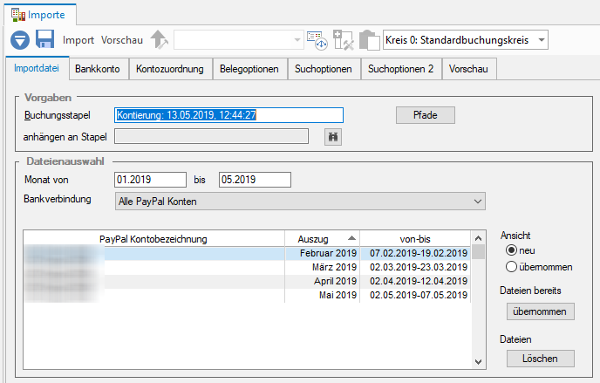Click the 'anhängen an Stapel' field
The height and width of the screenshot is (383, 600).
tap(211, 136)
